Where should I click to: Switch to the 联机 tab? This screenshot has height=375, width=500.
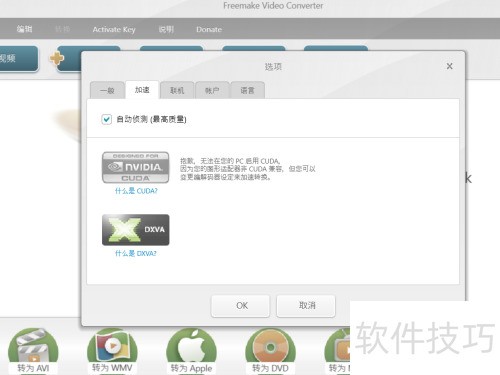pos(177,90)
